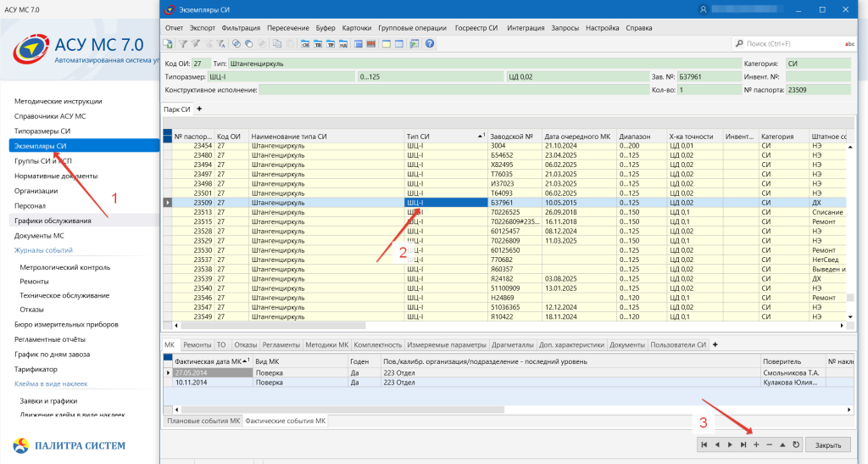Image resolution: width=868 pixels, height=464 pixels.
Task: Add a new tab next to Парк СИ
Action: pyautogui.click(x=199, y=109)
